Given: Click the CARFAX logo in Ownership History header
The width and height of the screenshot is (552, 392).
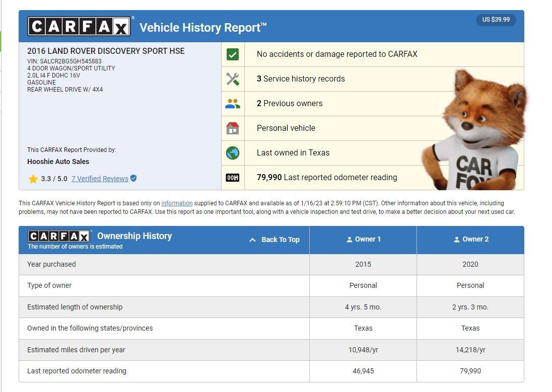Looking at the screenshot, I should (59, 236).
